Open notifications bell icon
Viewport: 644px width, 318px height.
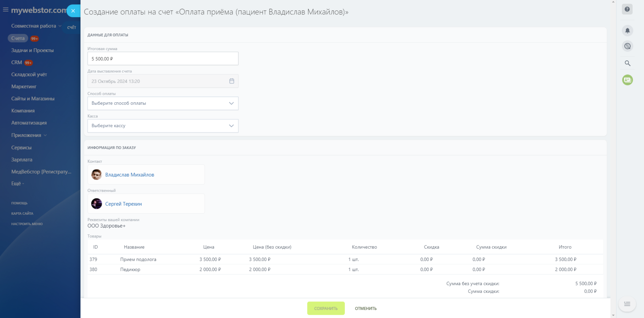[627, 31]
